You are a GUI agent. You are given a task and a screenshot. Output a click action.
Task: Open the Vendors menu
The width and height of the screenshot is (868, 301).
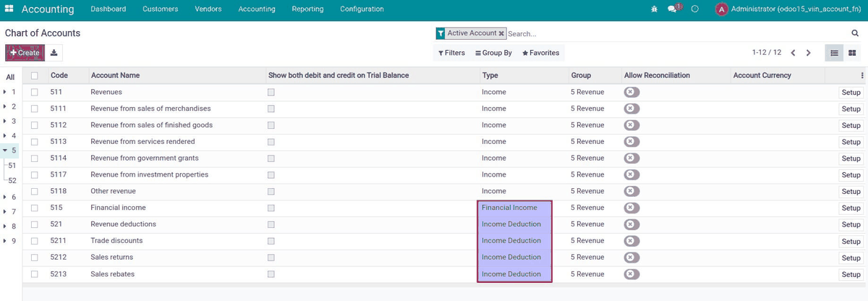click(x=208, y=9)
